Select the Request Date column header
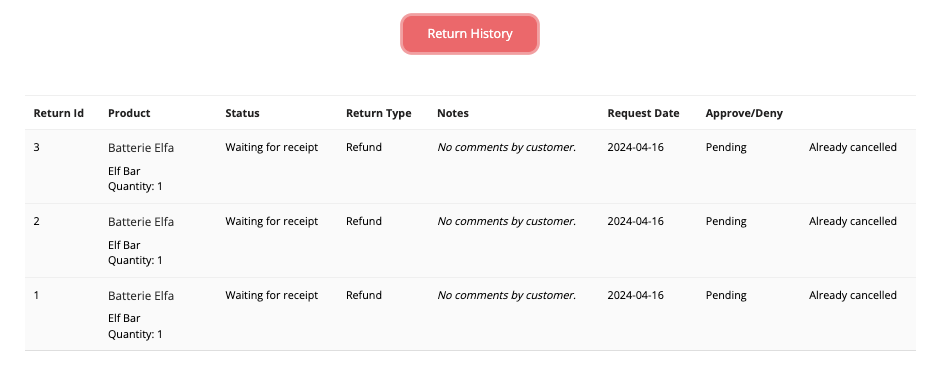Viewport: 933px width, 369px height. (x=643, y=113)
